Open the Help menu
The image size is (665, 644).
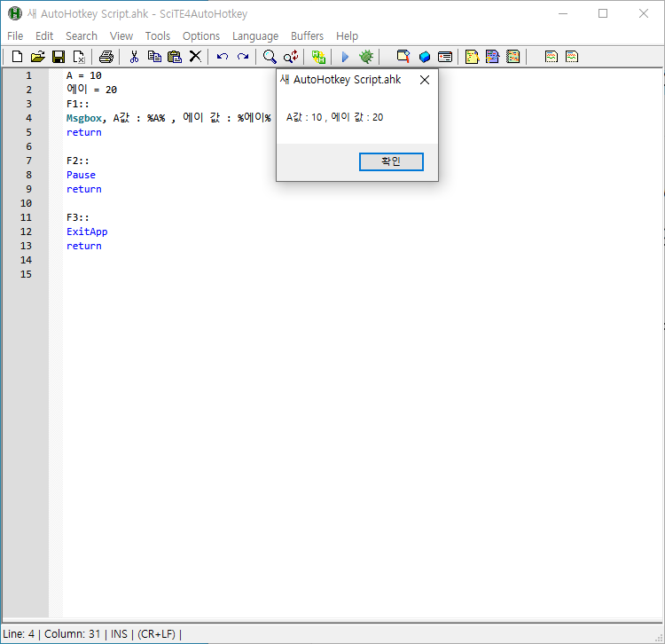tap(347, 36)
